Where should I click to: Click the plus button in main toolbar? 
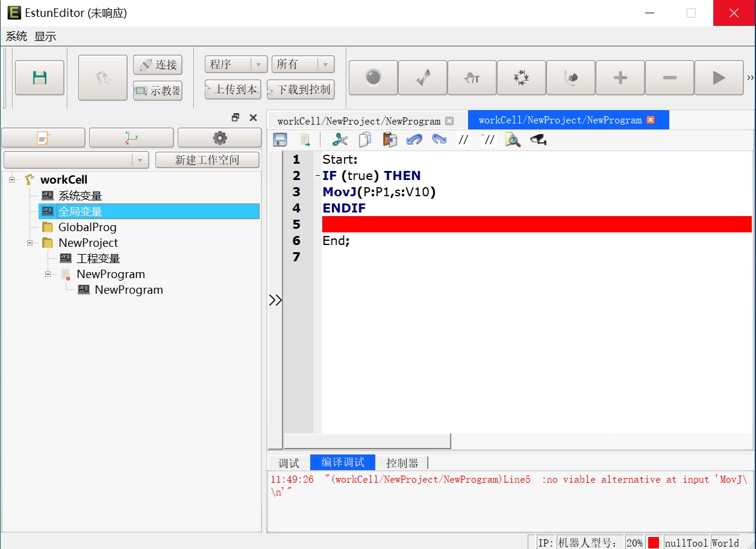620,78
